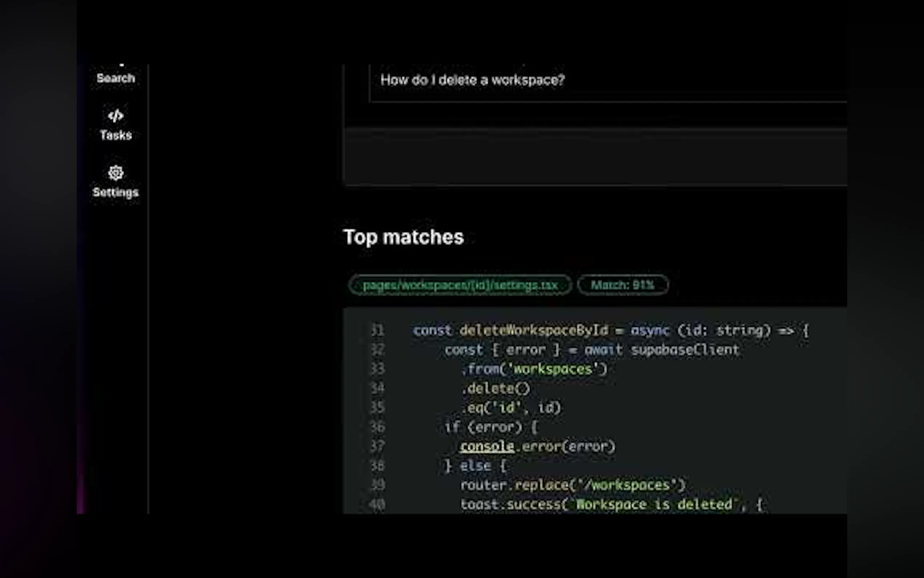Click router.replace('/workspaces') on line 39
Screen dimensions: 924x578
[x=572, y=485]
